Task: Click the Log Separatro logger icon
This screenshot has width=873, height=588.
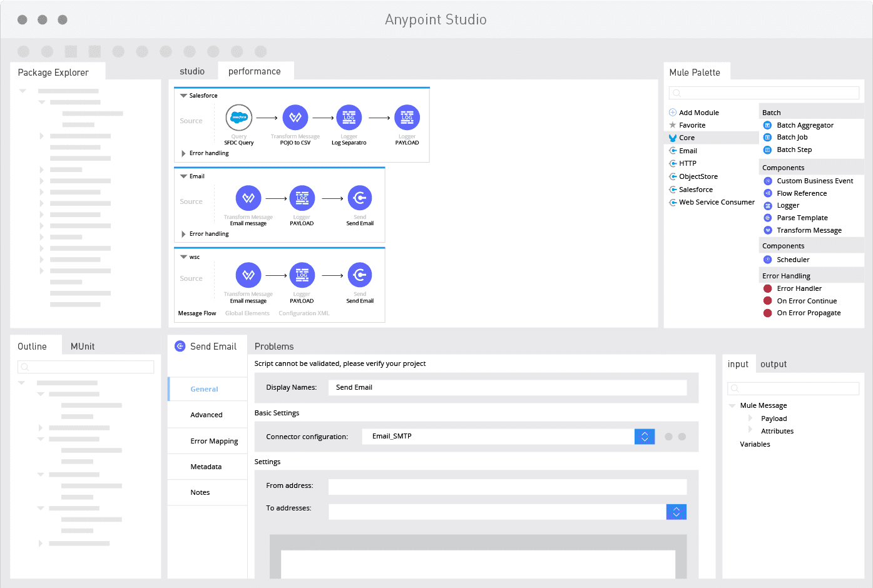Action: (x=349, y=118)
